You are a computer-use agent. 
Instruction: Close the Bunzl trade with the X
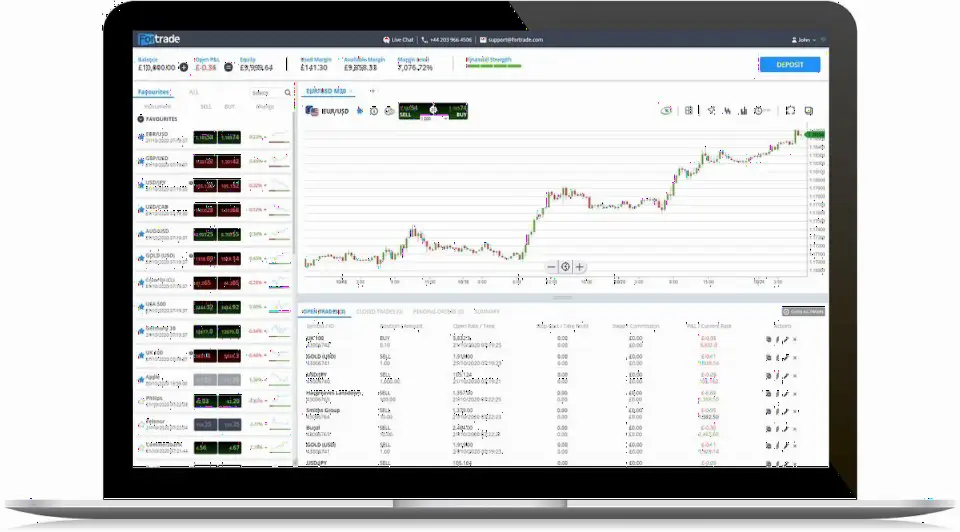tap(795, 429)
